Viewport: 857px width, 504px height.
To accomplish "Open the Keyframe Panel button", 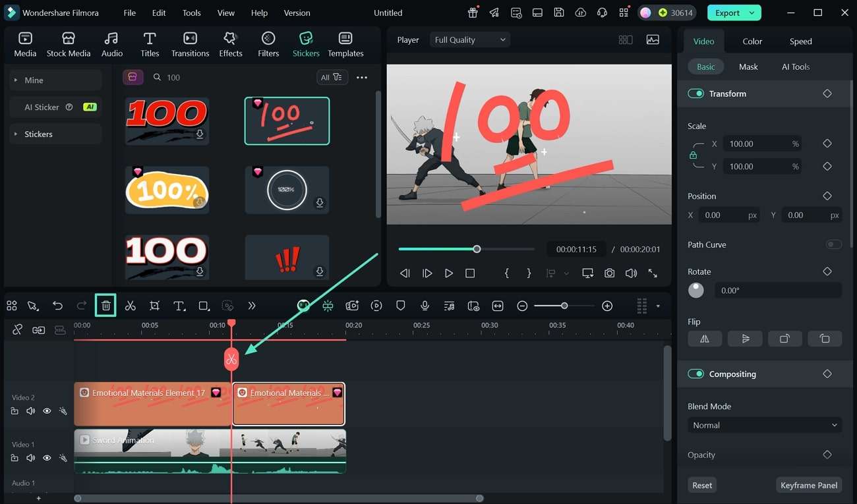I will pyautogui.click(x=809, y=485).
